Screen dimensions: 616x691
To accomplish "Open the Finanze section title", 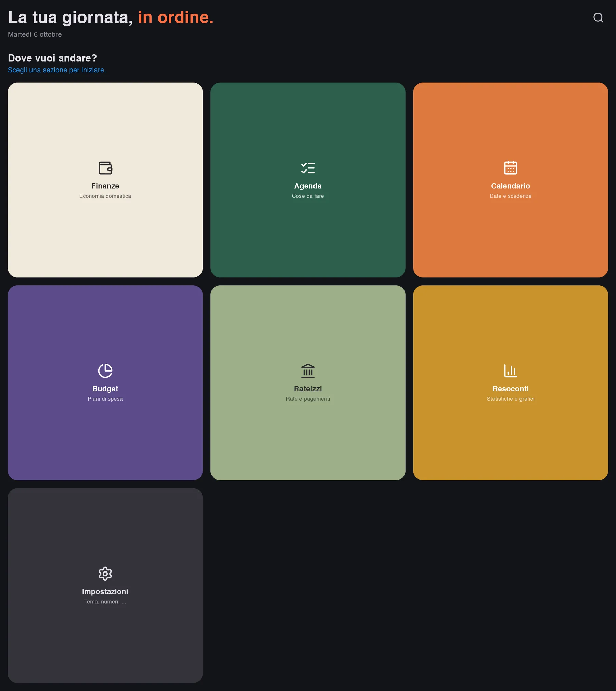I will (105, 186).
